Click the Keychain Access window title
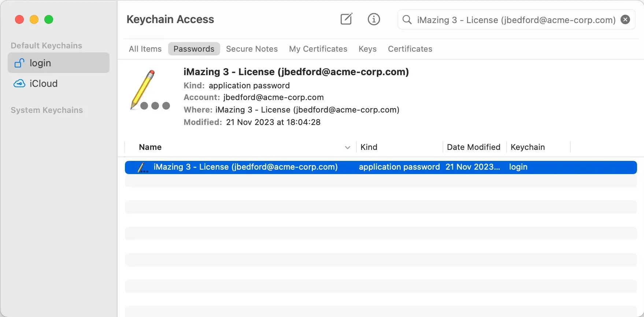 (x=170, y=19)
